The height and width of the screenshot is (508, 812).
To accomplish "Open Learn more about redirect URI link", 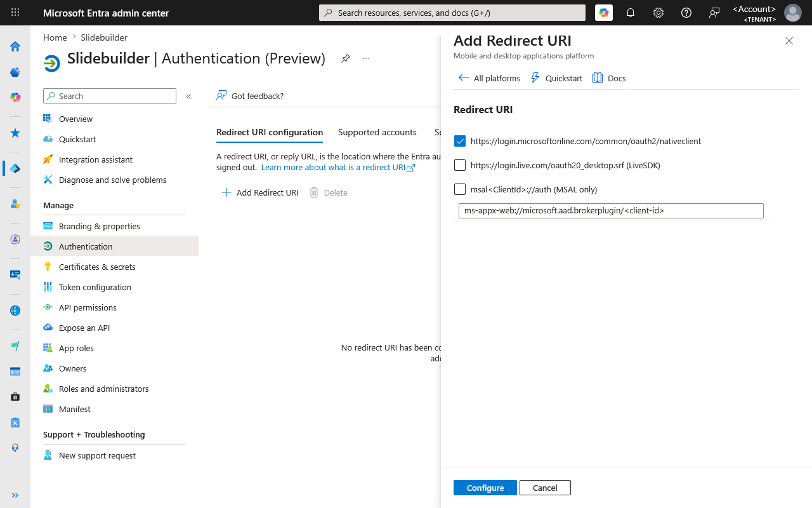I will [x=337, y=168].
